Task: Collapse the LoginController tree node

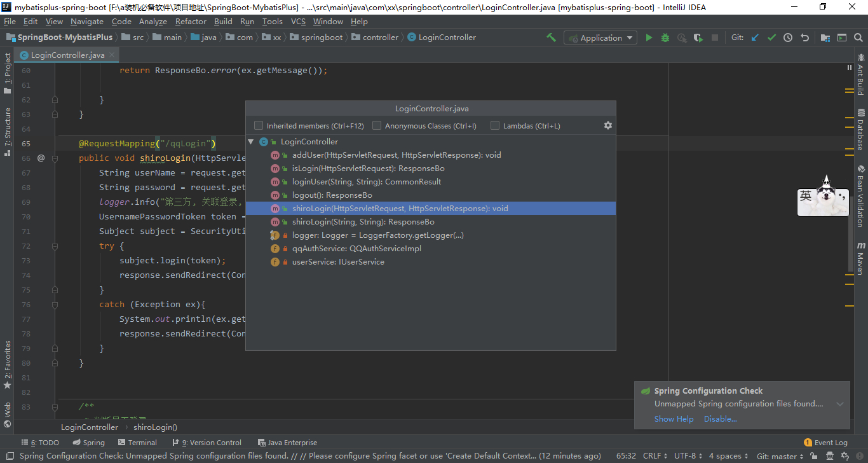Action: (x=251, y=142)
